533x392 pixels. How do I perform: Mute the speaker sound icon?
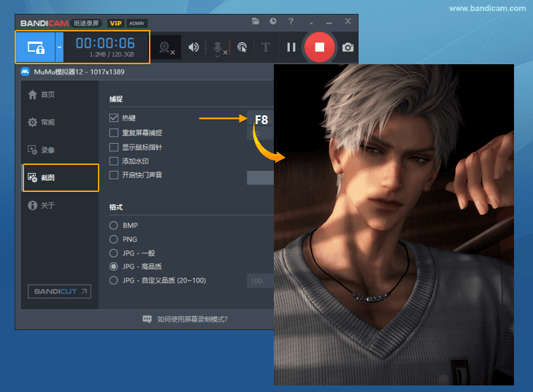pyautogui.click(x=193, y=47)
